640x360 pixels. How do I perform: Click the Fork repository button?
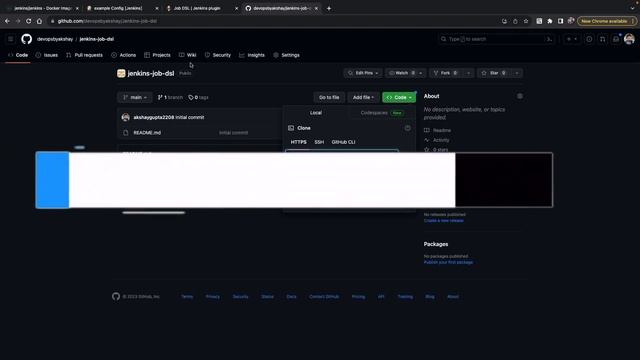tap(445, 73)
